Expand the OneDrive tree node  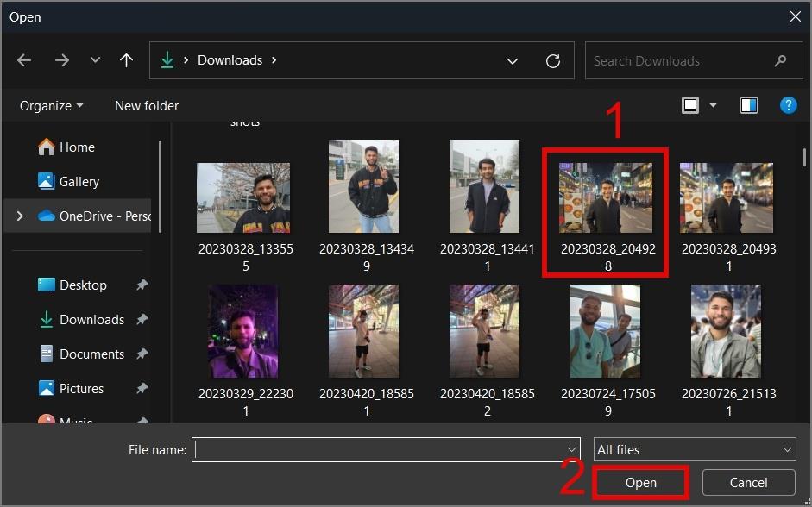point(20,216)
